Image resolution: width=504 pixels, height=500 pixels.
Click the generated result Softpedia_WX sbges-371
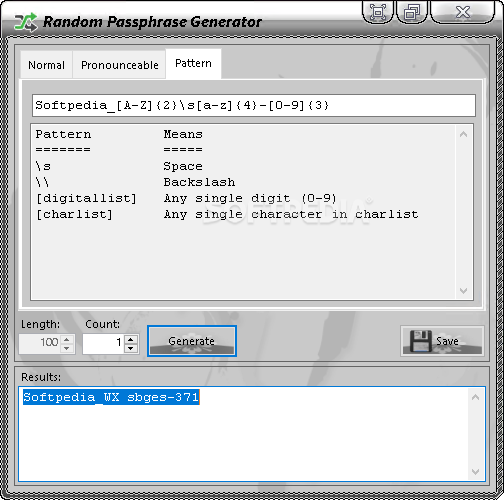click(x=111, y=397)
